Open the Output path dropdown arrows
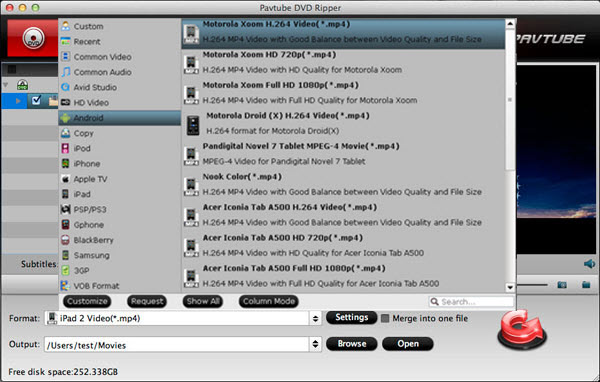 315,344
